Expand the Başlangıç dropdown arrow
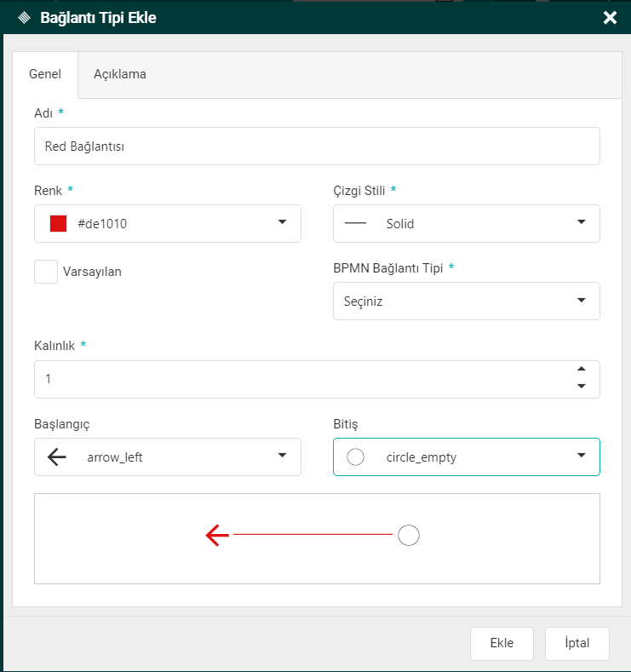The width and height of the screenshot is (631, 672). (x=282, y=457)
